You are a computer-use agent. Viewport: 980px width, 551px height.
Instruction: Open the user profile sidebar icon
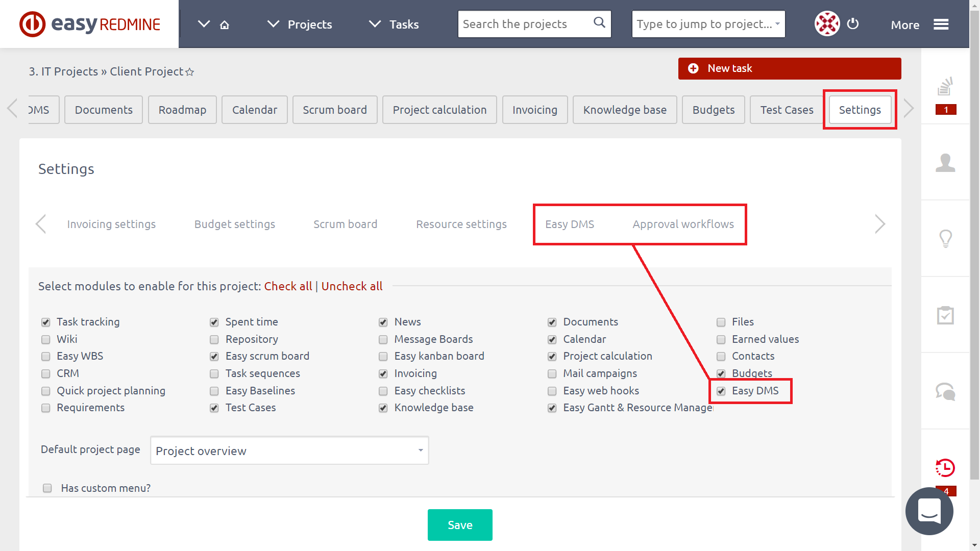945,163
